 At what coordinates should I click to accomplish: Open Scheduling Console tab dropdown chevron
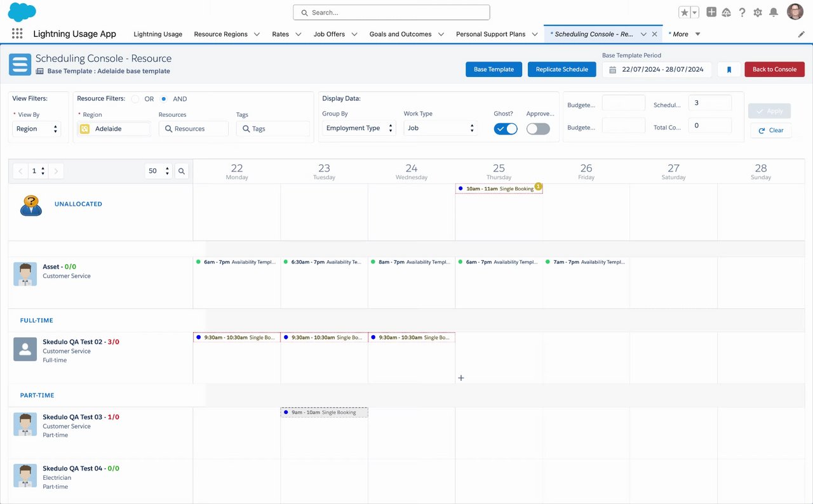(643, 34)
